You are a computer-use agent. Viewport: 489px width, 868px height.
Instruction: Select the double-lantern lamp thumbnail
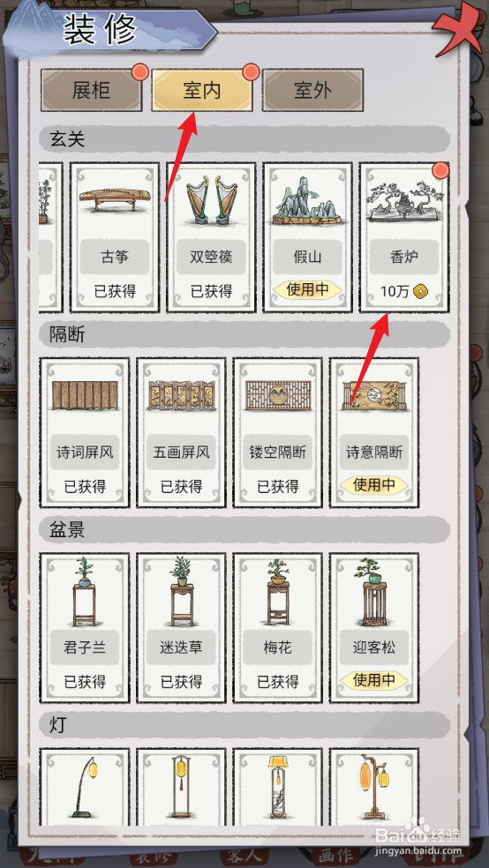click(x=373, y=786)
